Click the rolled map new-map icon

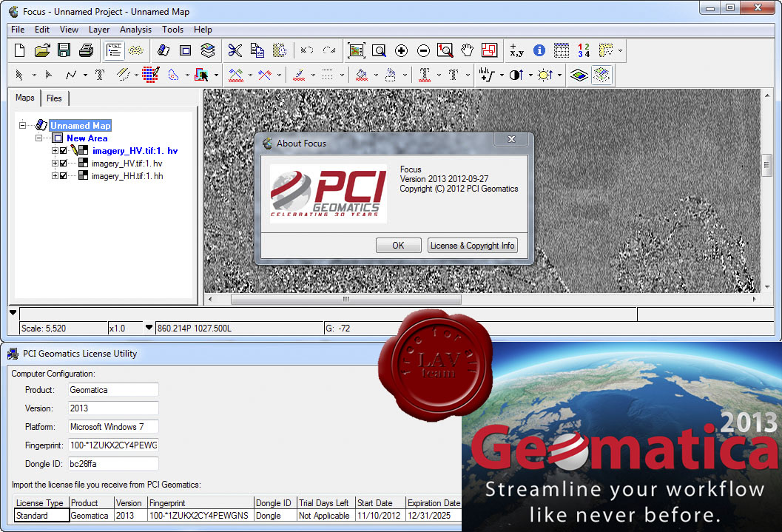point(163,50)
